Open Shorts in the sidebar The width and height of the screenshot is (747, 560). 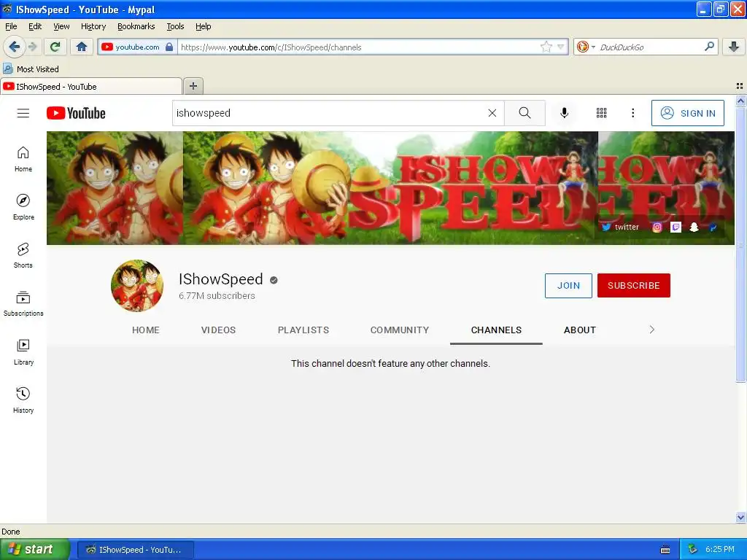23,255
